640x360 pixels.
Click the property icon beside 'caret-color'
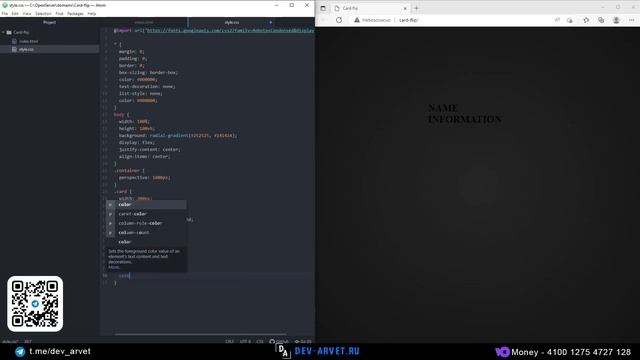(x=110, y=214)
